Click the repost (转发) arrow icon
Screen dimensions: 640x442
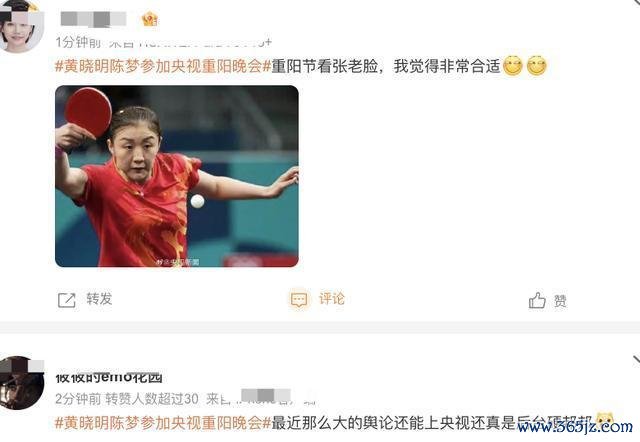coord(67,300)
